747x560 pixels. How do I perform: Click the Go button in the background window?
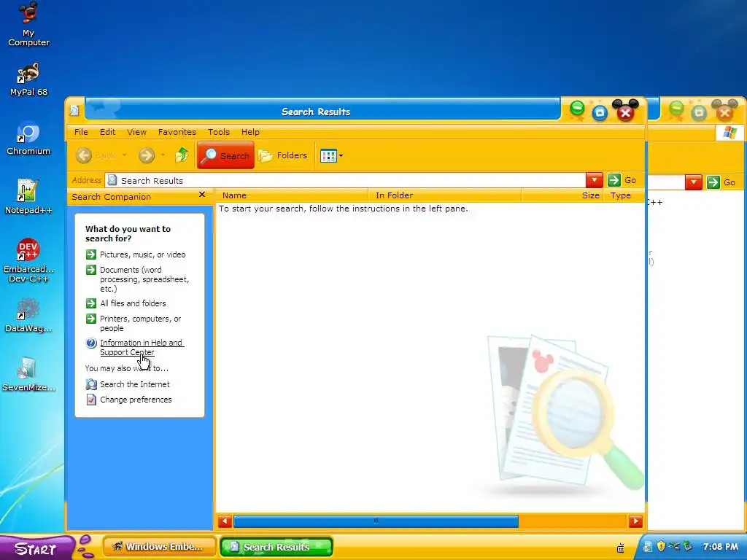coord(721,182)
